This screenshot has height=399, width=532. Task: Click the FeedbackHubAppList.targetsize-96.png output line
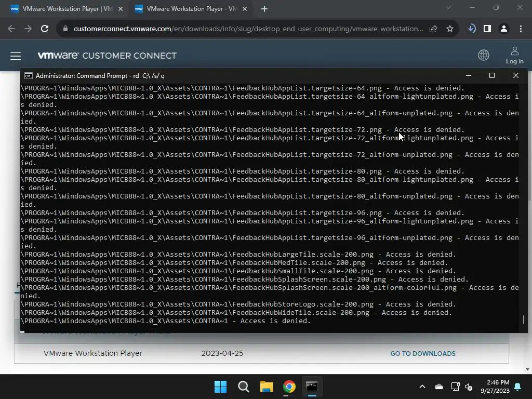point(242,212)
